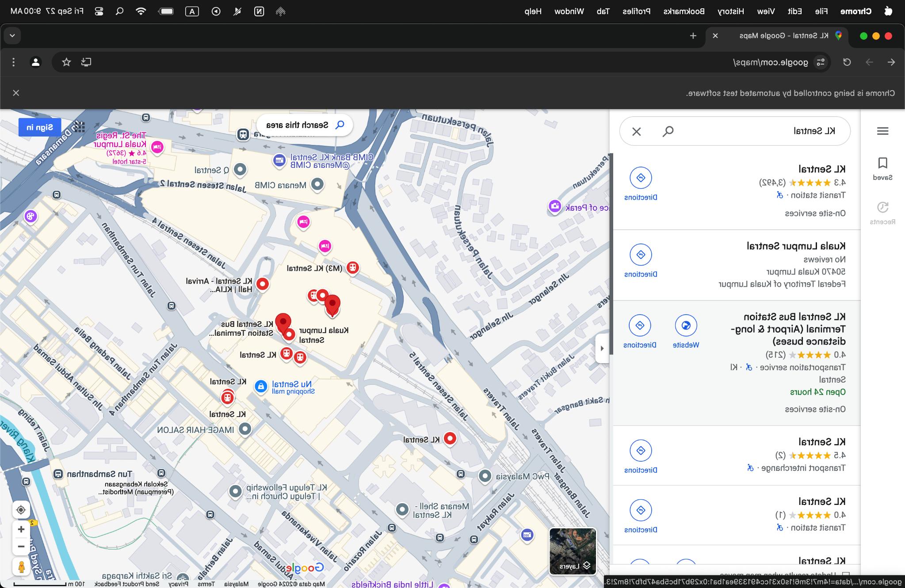Click the magnifier search icon in search box

tap(668, 131)
